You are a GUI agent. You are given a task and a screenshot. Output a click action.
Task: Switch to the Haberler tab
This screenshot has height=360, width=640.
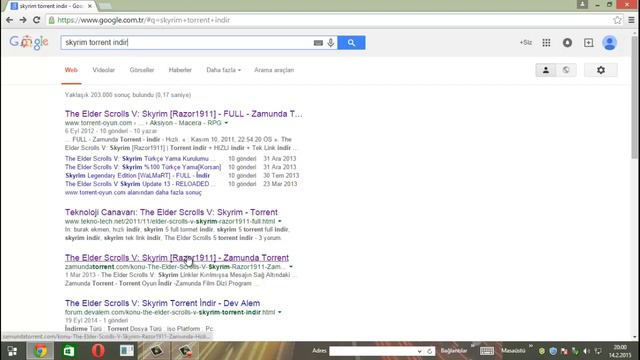click(180, 70)
